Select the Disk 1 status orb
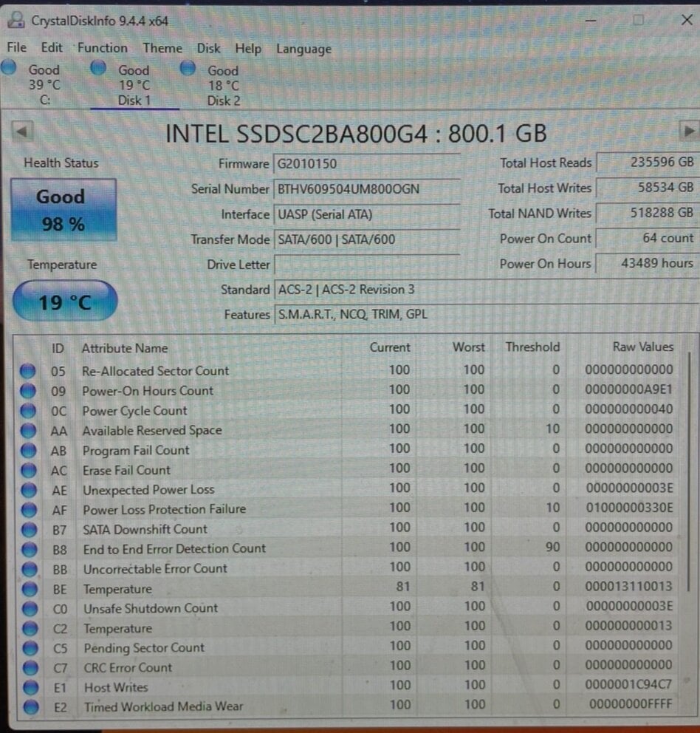The height and width of the screenshot is (733, 700). [x=98, y=68]
